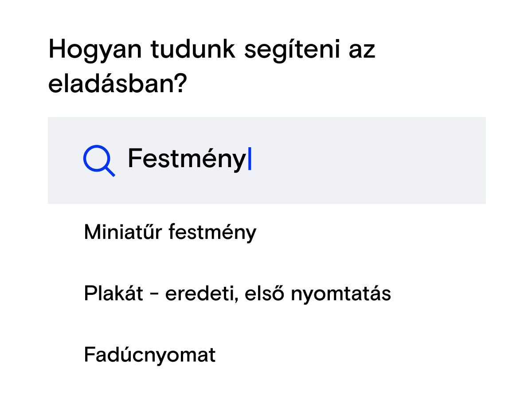Select the Miniatűr festmény suggestion

(x=170, y=232)
